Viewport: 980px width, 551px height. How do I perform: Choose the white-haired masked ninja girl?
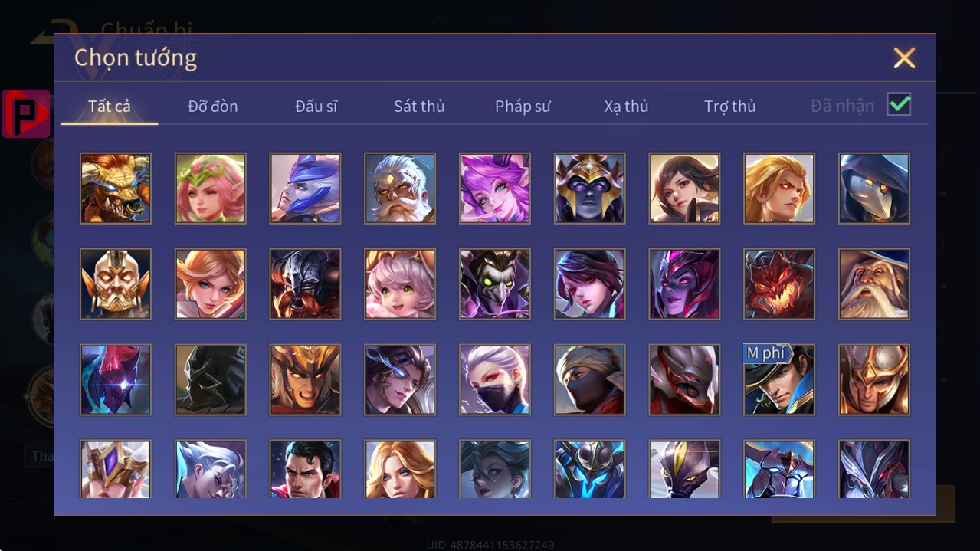click(495, 380)
